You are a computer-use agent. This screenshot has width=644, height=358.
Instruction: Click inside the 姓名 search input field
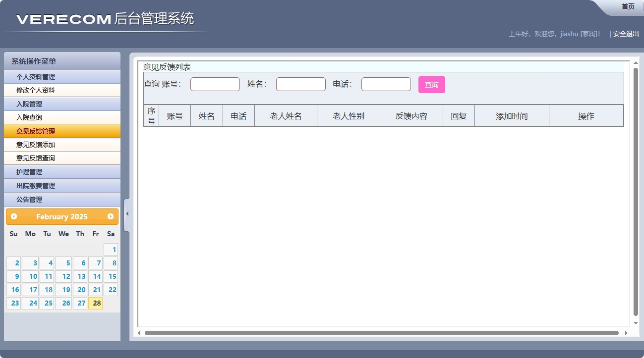[300, 84]
